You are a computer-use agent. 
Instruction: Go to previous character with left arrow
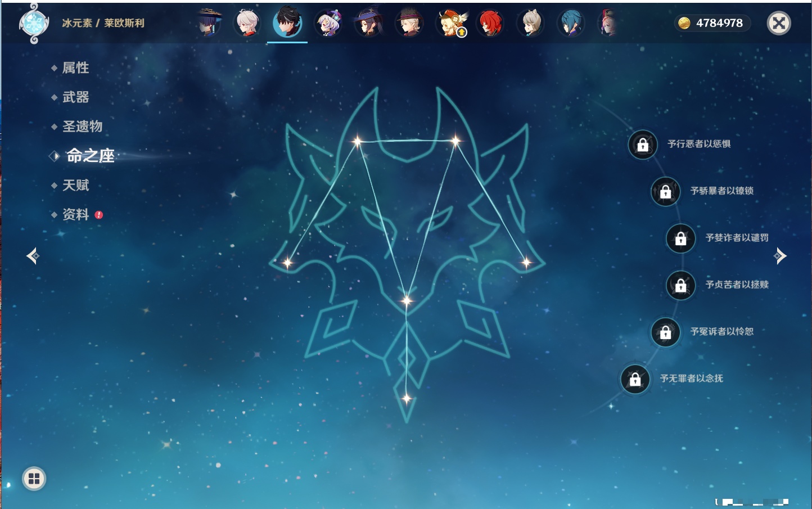pos(33,256)
